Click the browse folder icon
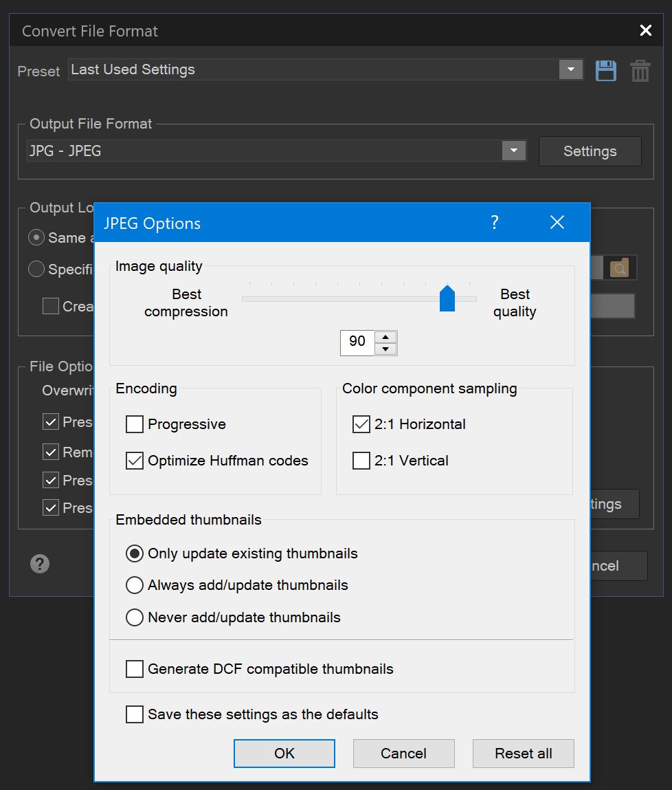Screen dimensions: 672x790 (x=619, y=268)
